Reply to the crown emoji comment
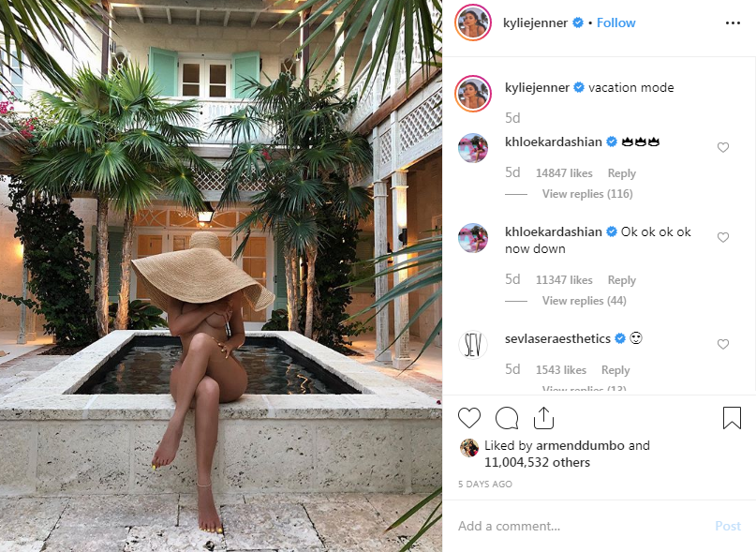Image resolution: width=756 pixels, height=552 pixels. click(x=621, y=173)
